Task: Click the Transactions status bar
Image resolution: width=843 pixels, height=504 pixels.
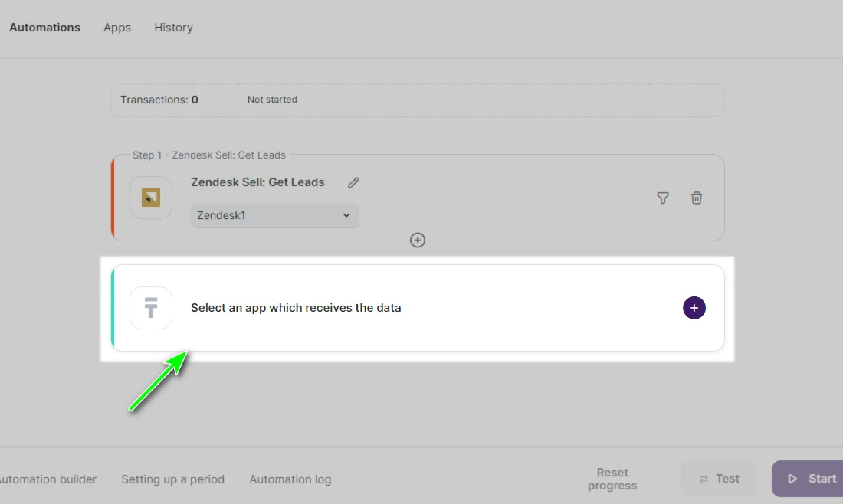Action: pos(418,99)
